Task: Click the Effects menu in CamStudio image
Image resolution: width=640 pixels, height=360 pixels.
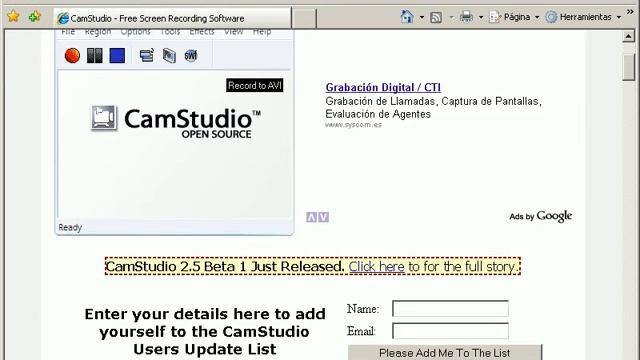Action: (x=202, y=31)
